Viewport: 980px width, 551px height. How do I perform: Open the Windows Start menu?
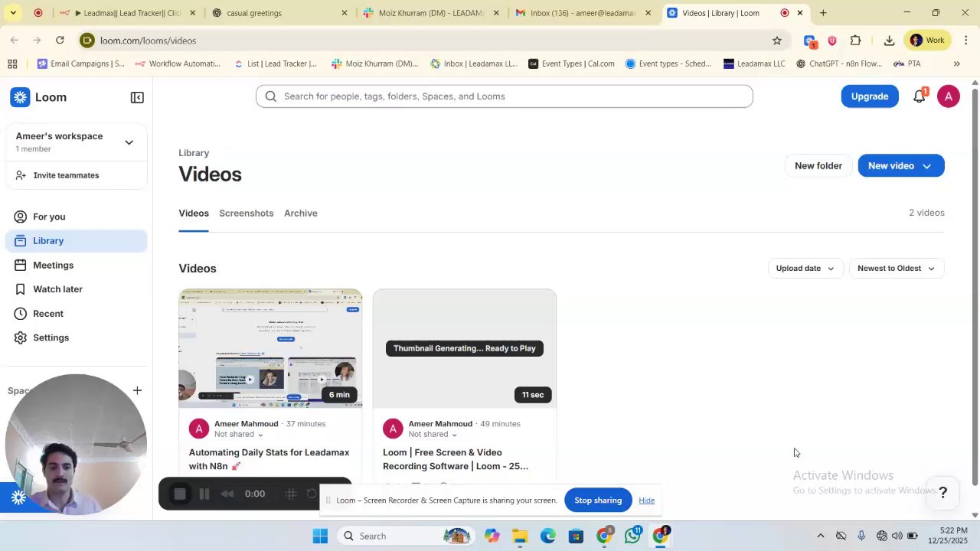320,536
